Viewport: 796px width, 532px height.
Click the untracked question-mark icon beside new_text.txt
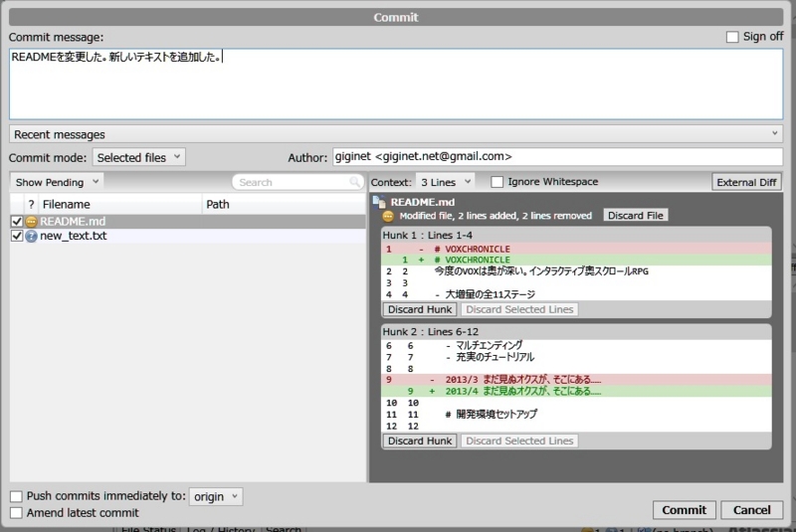pos(32,237)
